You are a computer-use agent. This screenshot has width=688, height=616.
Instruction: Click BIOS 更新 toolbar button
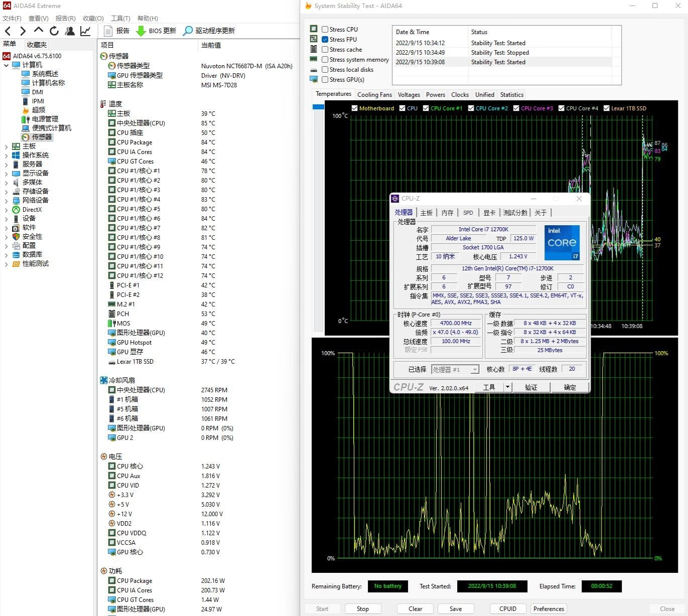click(x=156, y=31)
